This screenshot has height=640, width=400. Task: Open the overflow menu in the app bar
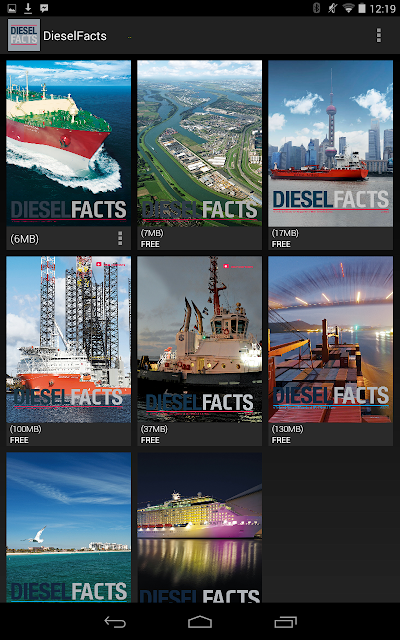[379, 36]
